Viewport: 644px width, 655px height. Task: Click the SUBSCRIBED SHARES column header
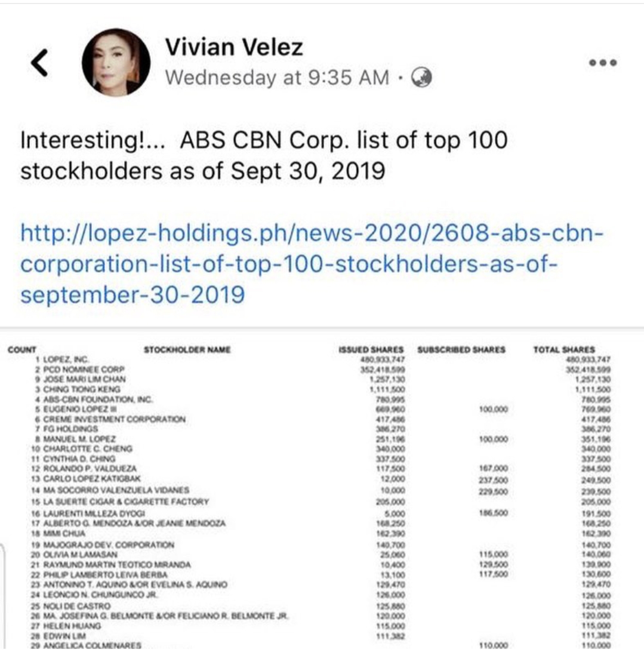461,350
